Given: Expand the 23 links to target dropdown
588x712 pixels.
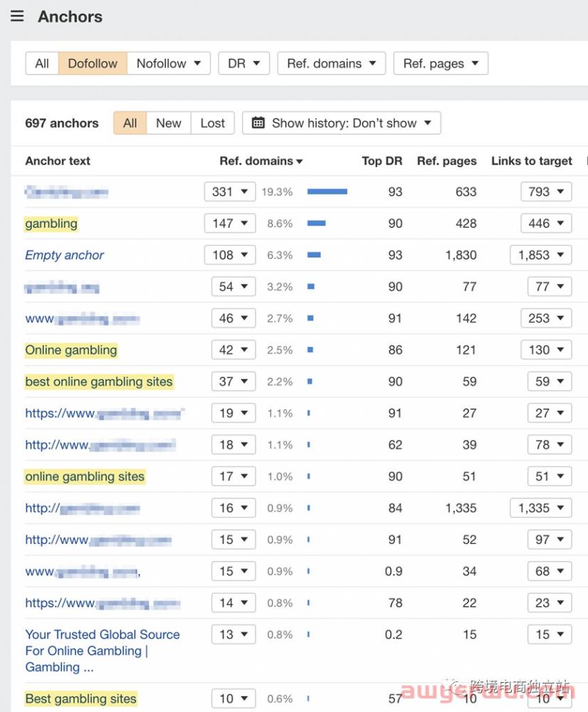Looking at the screenshot, I should [x=550, y=603].
